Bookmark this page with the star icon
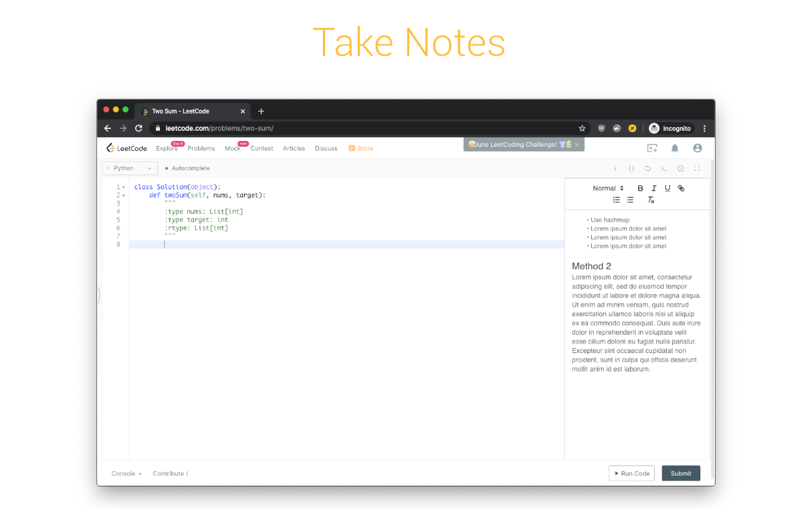812x508 pixels. point(582,128)
